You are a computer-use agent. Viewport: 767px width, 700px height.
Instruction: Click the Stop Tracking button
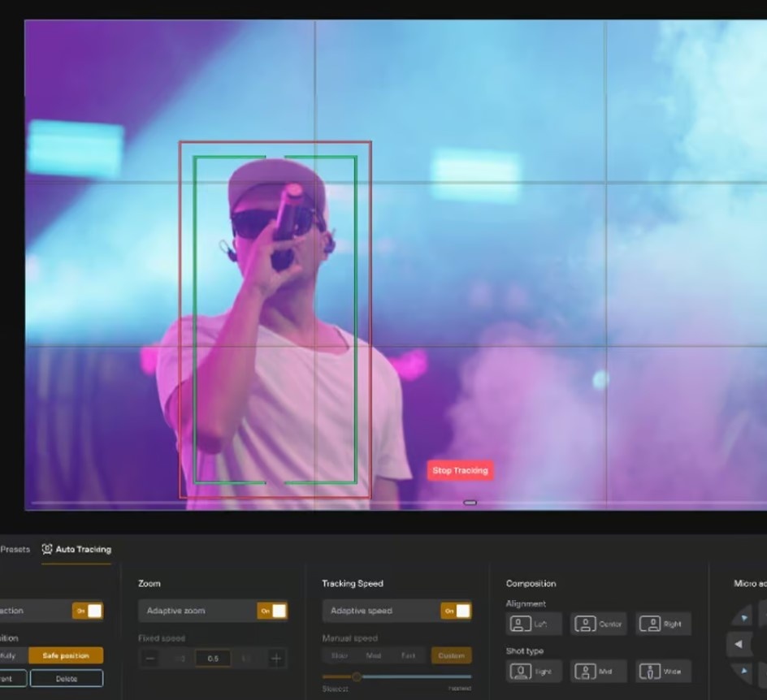(460, 470)
